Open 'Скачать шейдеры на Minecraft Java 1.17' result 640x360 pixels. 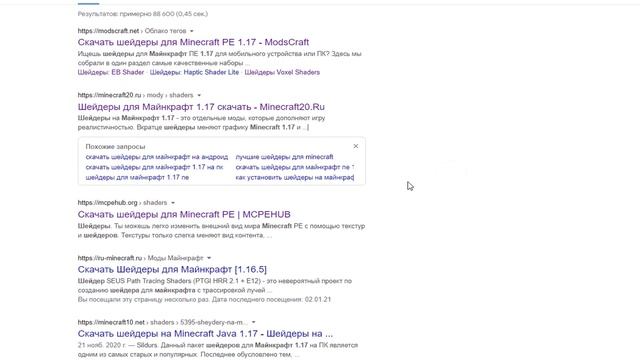[x=205, y=333]
